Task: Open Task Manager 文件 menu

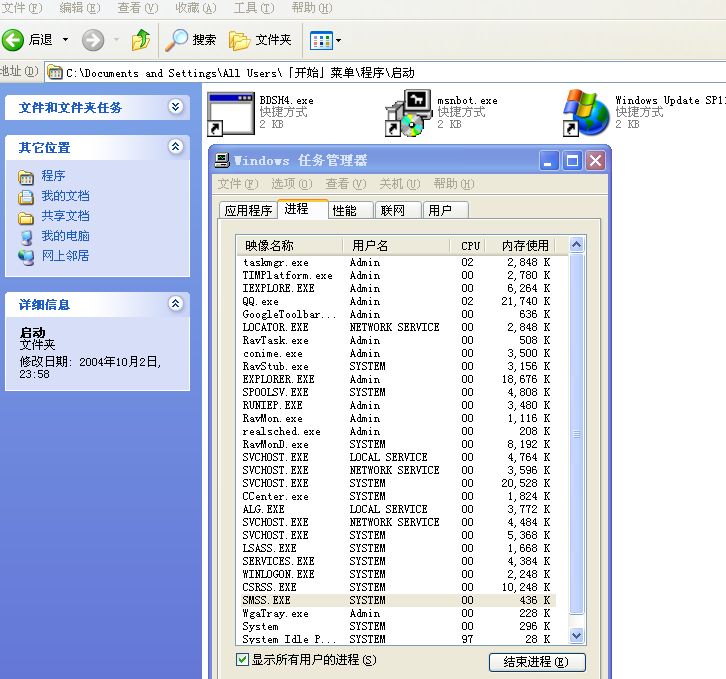Action: click(x=238, y=184)
